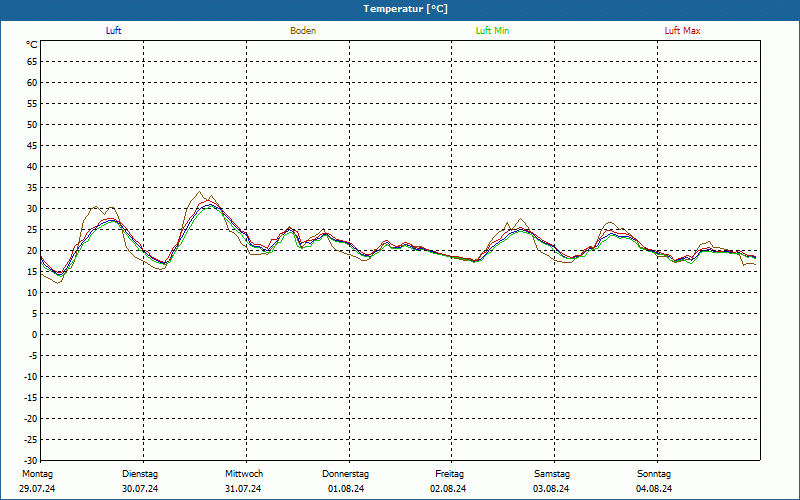
Task: Click the green 'Luft Min' legend label
Action: [492, 31]
